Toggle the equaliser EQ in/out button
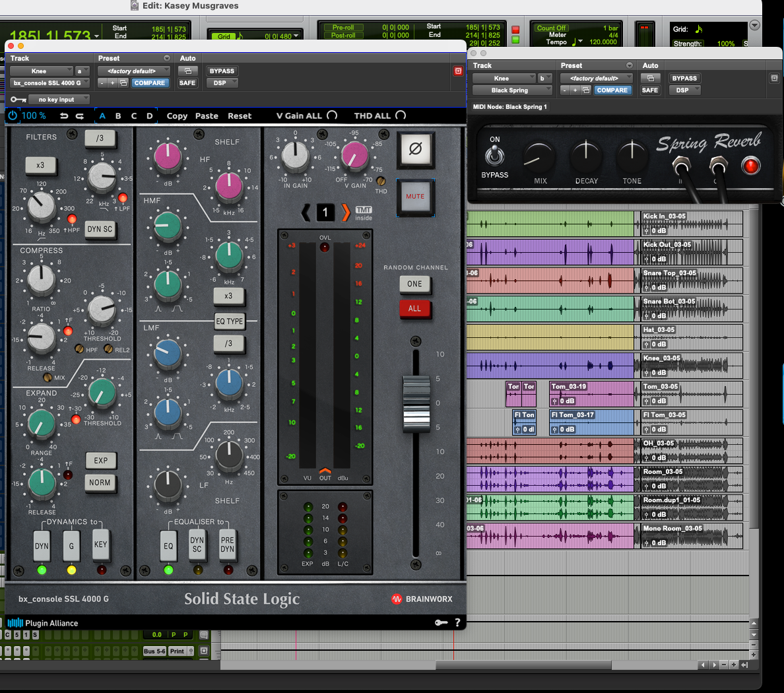 (168, 546)
